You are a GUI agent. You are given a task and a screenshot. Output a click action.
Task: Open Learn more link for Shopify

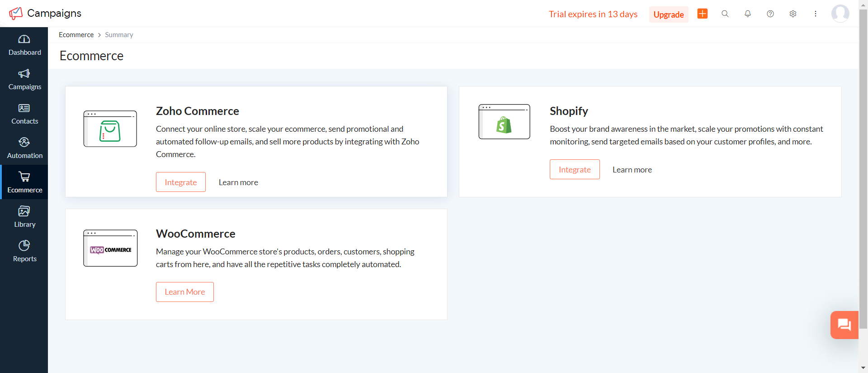pyautogui.click(x=632, y=170)
